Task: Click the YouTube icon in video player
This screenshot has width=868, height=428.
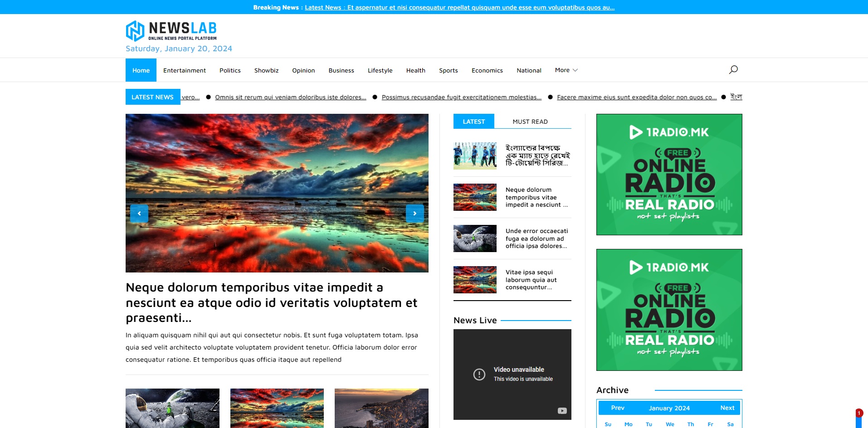Action: [x=562, y=411]
